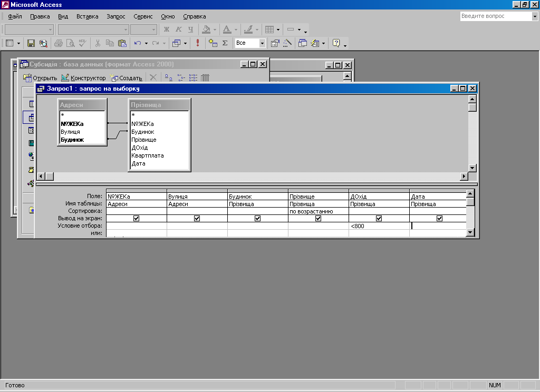This screenshot has width=540, height=392.
Task: Select the Квартплата field in Прізвища table
Action: click(148, 155)
